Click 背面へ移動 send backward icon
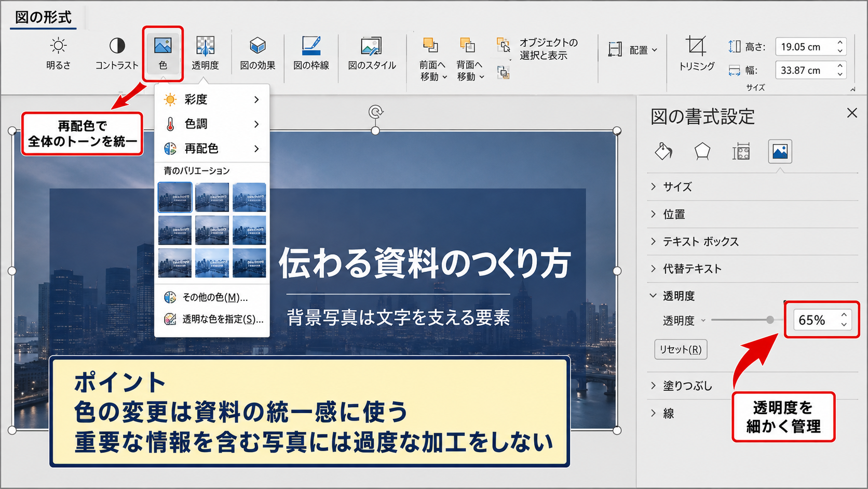This screenshot has width=868, height=489. pos(467,45)
